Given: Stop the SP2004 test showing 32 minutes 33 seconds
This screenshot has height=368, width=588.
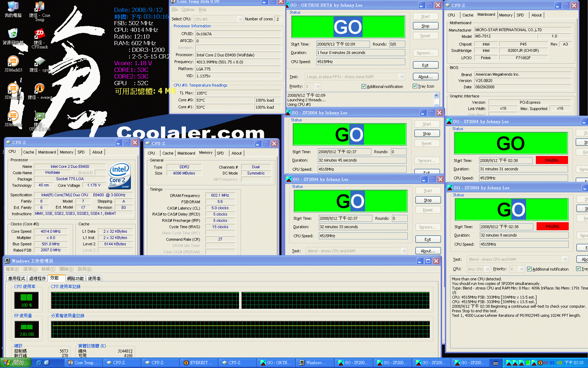Looking at the screenshot, I should (428, 200).
